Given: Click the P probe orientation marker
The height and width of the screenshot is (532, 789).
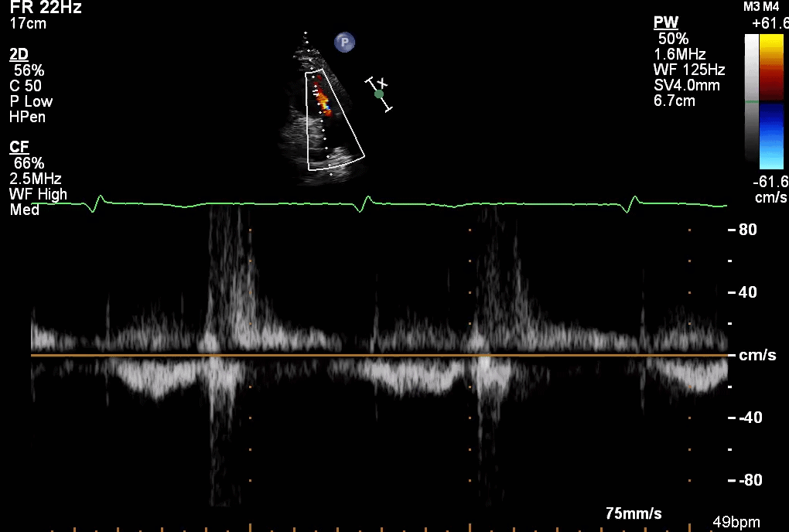Looking at the screenshot, I should [x=343, y=43].
